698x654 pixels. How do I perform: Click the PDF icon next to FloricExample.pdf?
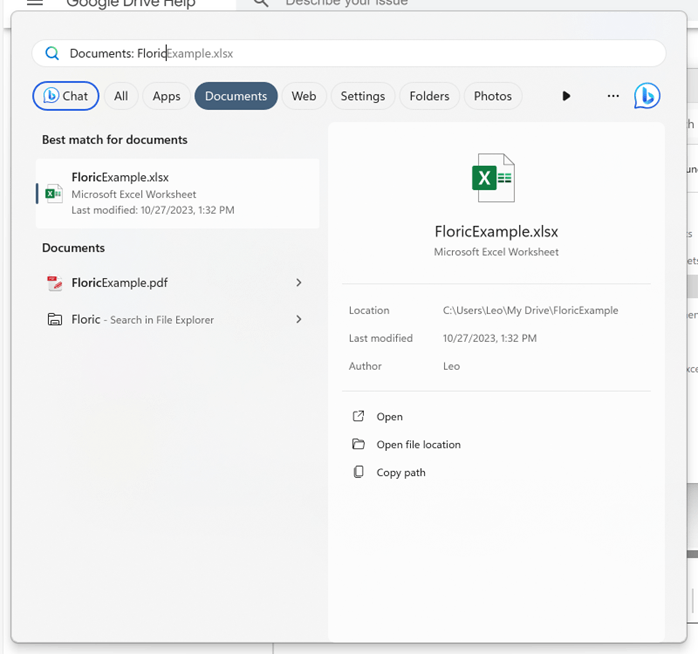pos(55,283)
